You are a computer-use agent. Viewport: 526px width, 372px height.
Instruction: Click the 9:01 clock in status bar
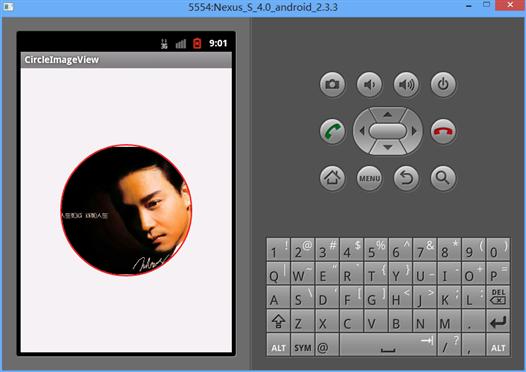pos(218,43)
